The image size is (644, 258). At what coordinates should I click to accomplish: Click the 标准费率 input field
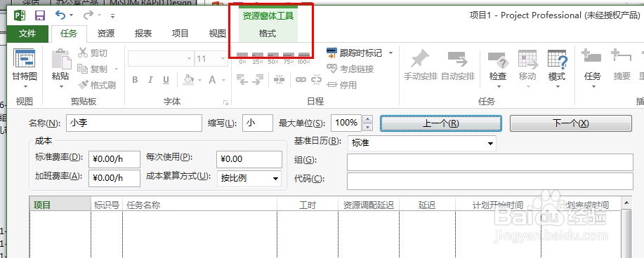tap(114, 159)
